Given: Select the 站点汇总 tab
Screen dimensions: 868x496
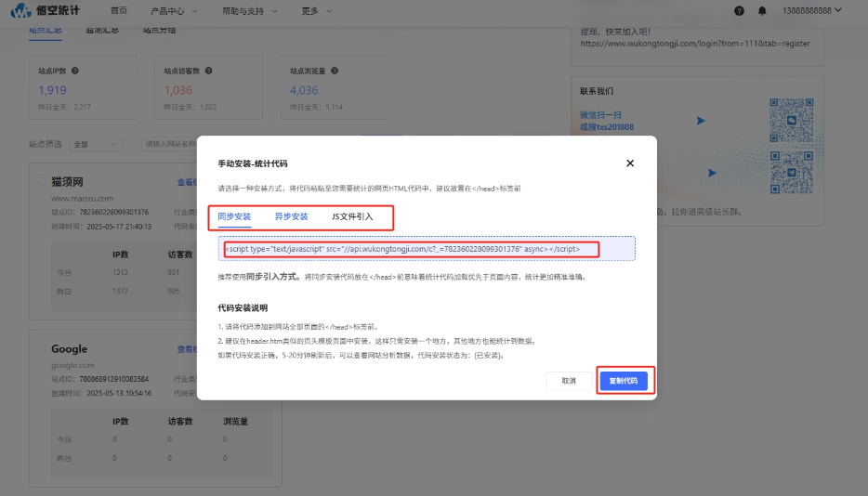Looking at the screenshot, I should point(46,31).
